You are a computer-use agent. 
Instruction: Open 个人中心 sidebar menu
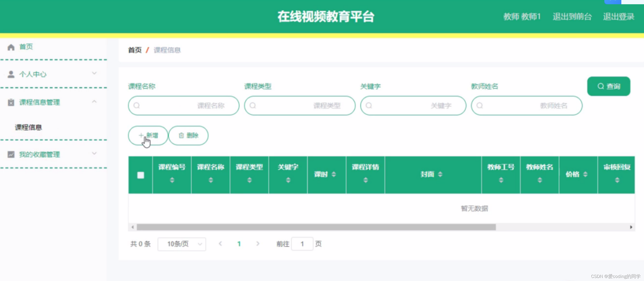[x=54, y=74]
